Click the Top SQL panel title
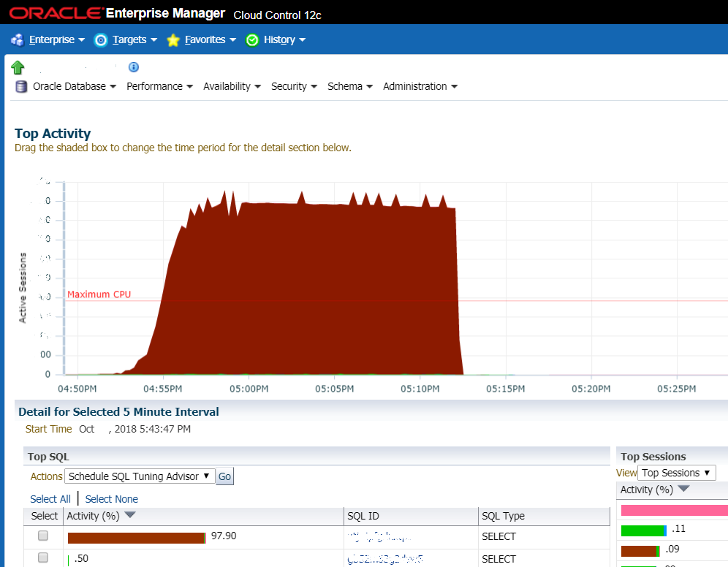The height and width of the screenshot is (567, 728). click(x=48, y=457)
